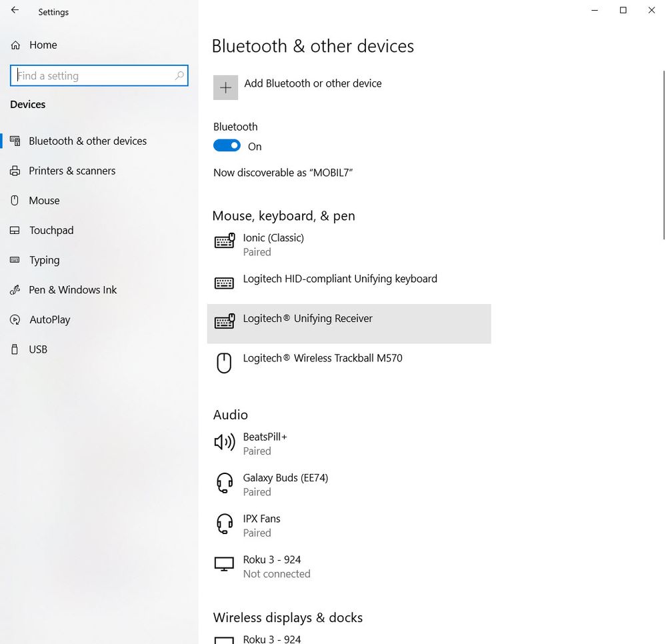Click the Roku 3 - 924 audio display icon
Viewport: 666px width, 644px height.
[x=224, y=564]
